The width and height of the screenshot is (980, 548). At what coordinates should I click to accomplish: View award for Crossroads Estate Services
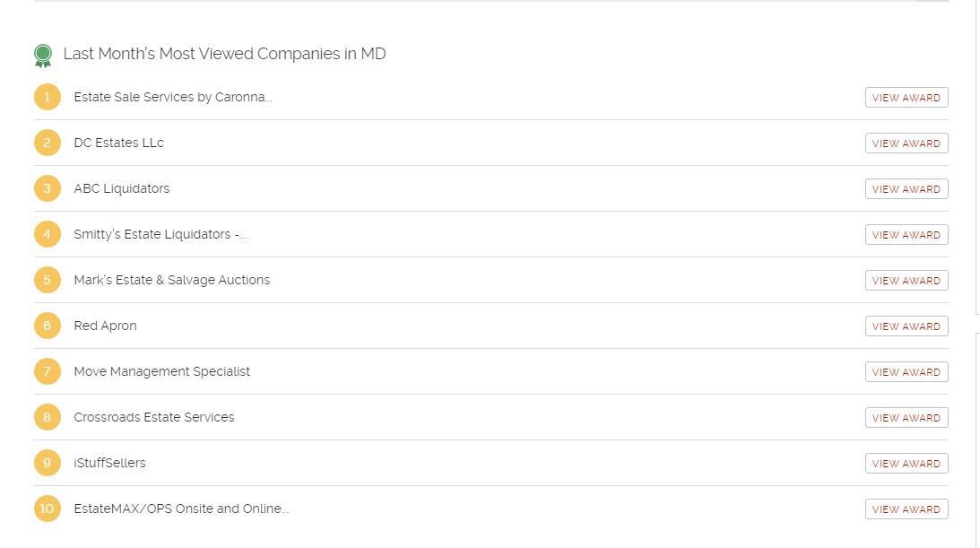(906, 418)
